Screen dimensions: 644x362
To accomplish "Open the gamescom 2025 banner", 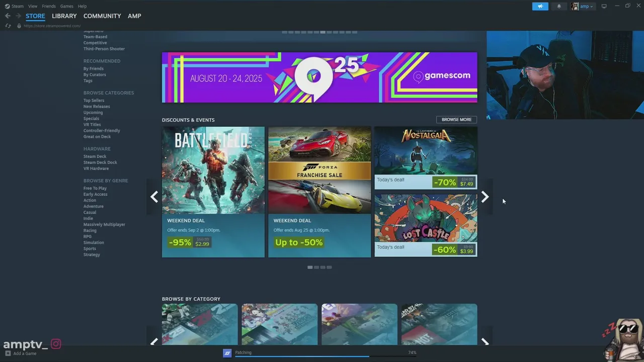I will (x=319, y=77).
